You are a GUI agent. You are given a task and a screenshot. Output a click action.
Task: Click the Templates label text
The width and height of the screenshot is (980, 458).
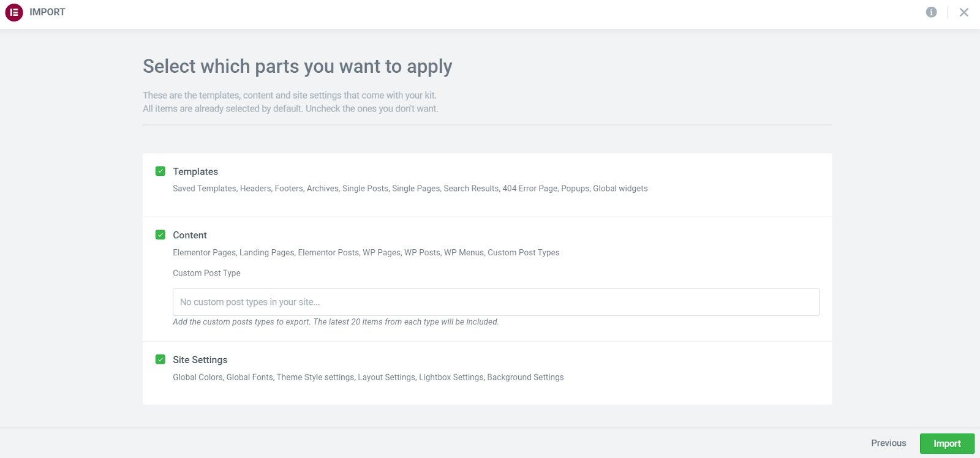(195, 171)
